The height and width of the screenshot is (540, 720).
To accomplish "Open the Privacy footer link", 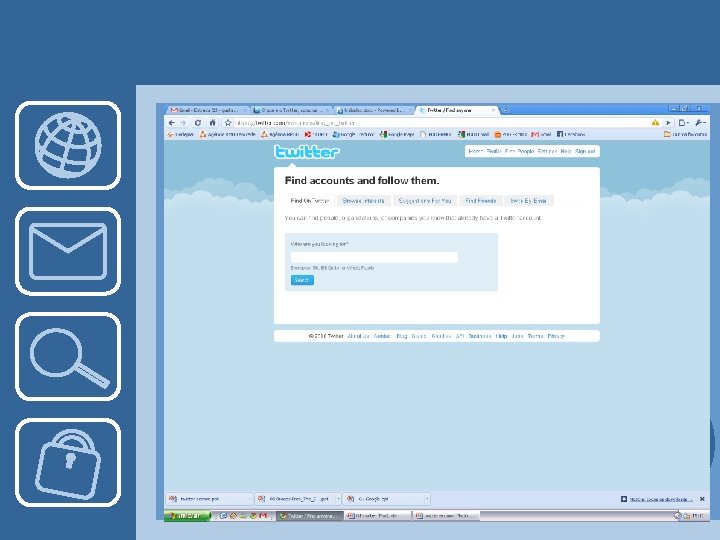I will point(556,336).
